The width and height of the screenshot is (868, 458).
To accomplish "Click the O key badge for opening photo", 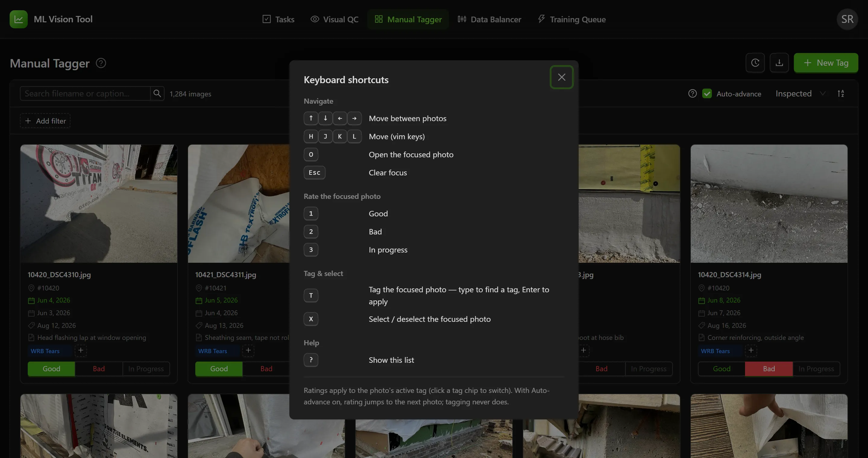I will click(x=311, y=154).
